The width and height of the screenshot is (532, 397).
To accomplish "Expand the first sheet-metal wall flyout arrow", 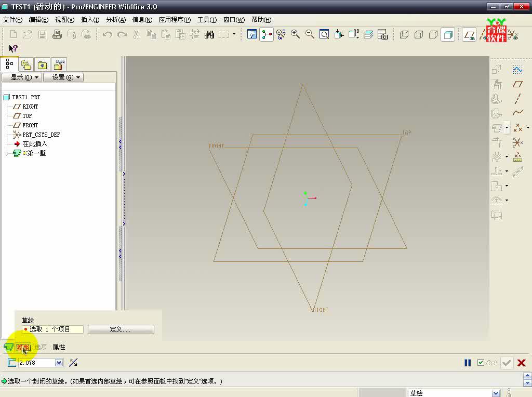I will 507,128.
